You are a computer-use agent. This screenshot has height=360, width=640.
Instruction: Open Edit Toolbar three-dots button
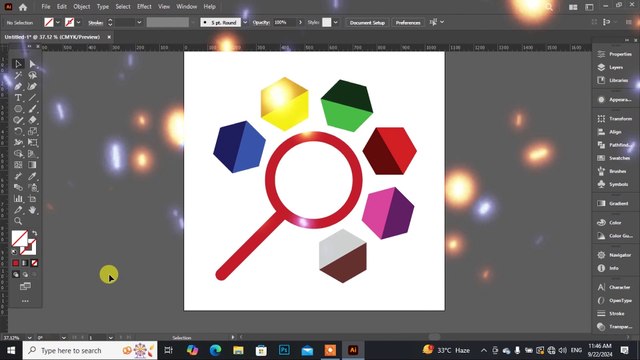point(25,301)
